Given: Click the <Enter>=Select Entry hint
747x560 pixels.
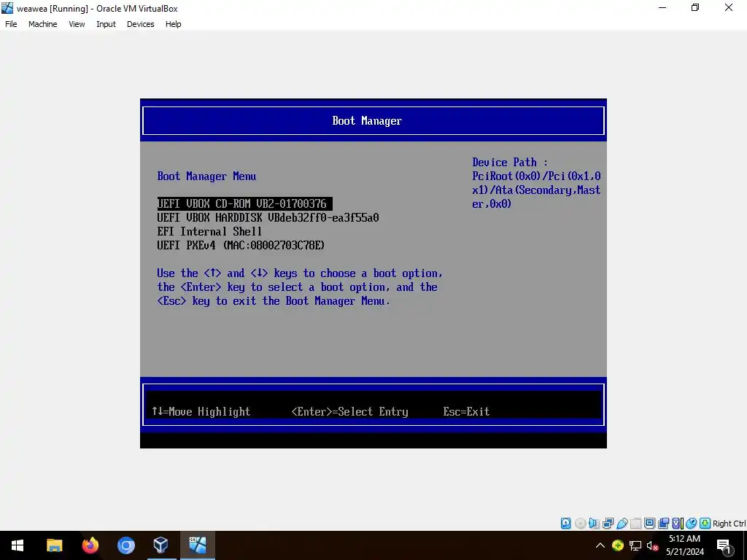Looking at the screenshot, I should pyautogui.click(x=349, y=411).
